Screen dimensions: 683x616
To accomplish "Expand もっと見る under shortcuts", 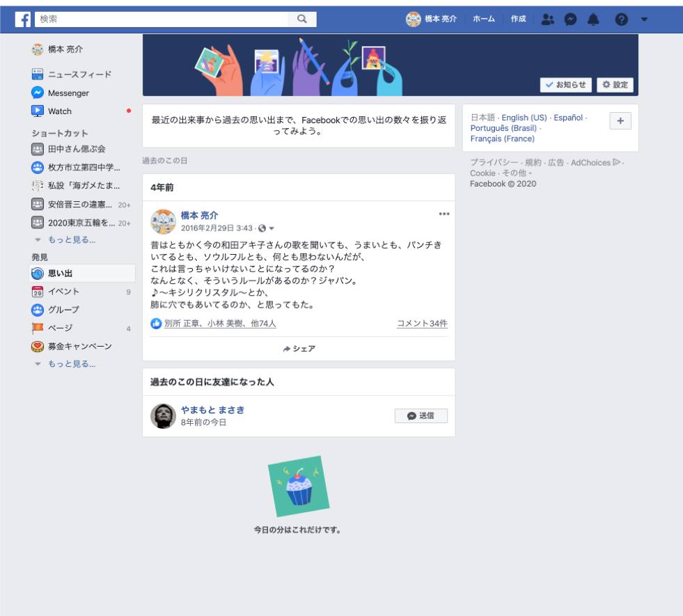I will pyautogui.click(x=71, y=240).
